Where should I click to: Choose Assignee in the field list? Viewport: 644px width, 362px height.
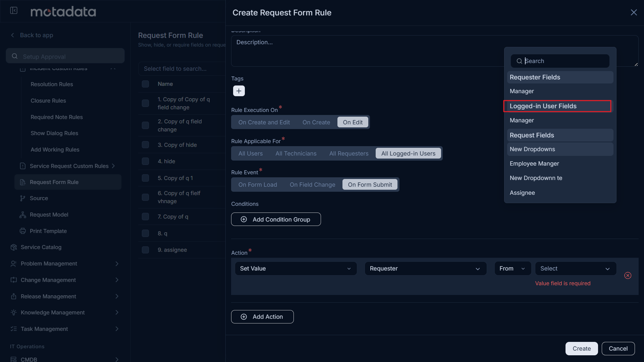tap(560, 193)
